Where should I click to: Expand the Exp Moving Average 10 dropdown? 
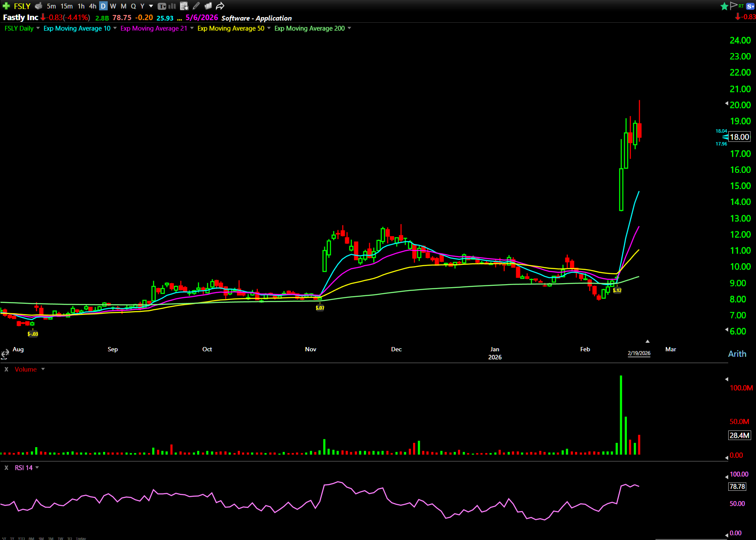(115, 28)
